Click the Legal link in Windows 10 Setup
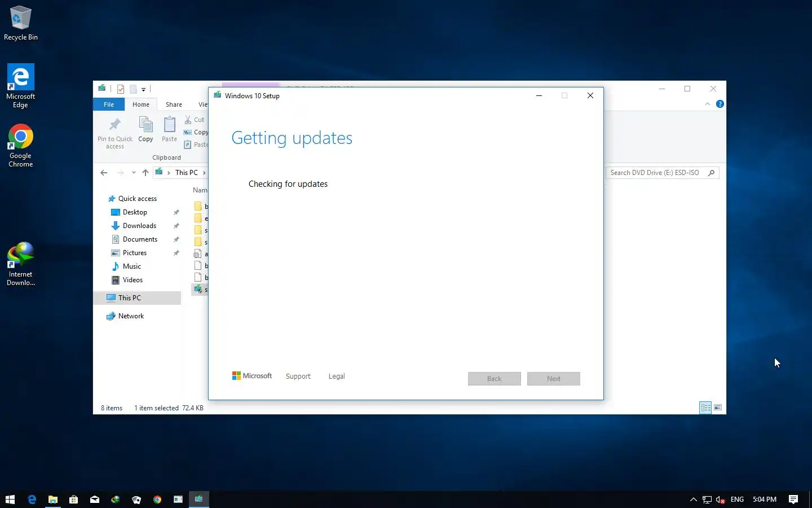 coord(337,376)
